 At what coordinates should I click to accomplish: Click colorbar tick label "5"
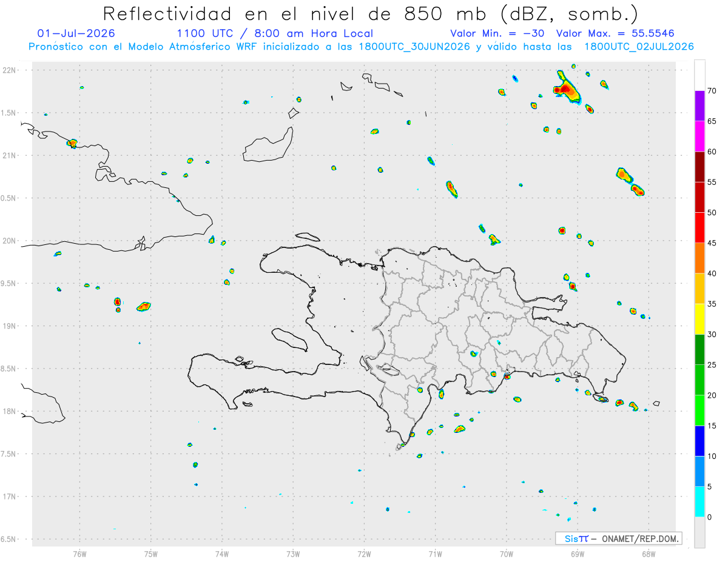pos(710,487)
